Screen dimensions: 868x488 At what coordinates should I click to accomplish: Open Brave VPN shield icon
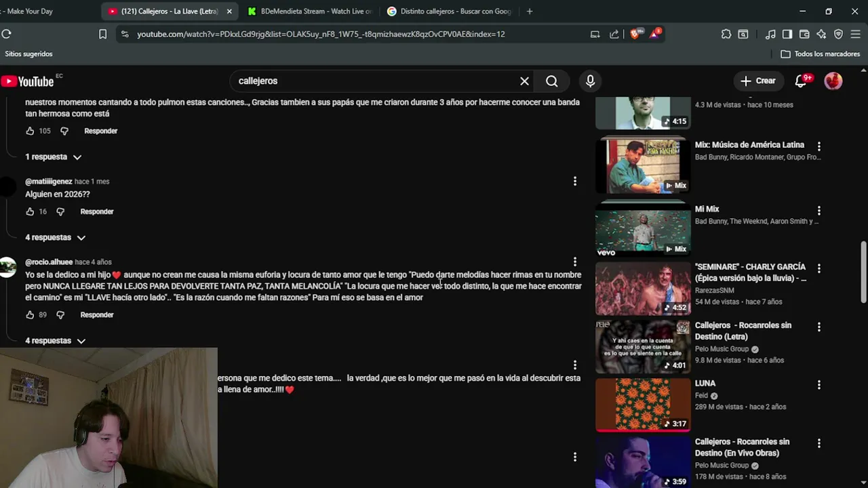click(838, 34)
